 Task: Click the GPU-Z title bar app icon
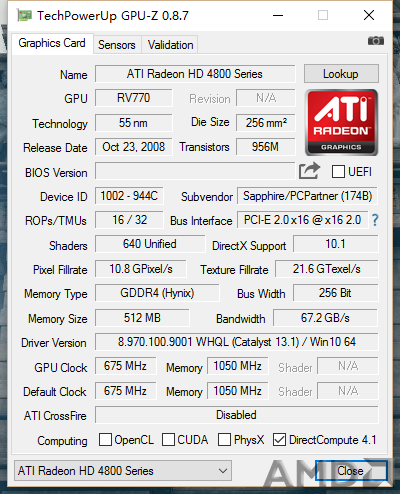tap(25, 16)
